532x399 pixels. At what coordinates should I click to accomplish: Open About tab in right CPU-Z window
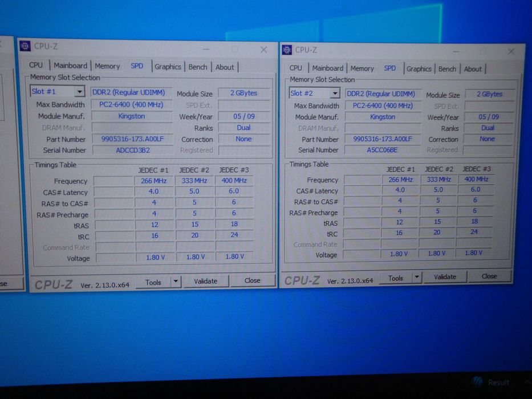[473, 69]
